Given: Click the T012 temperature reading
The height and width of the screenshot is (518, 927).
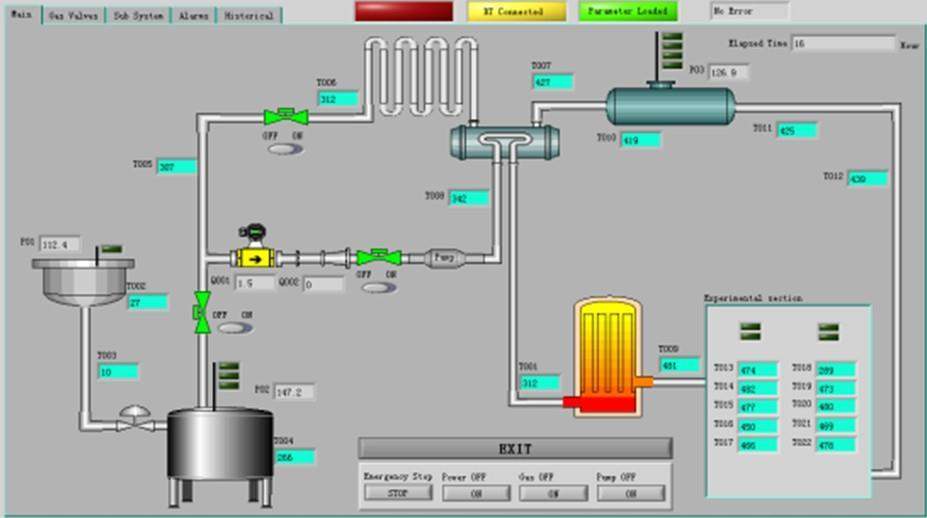Looking at the screenshot, I should tap(868, 178).
